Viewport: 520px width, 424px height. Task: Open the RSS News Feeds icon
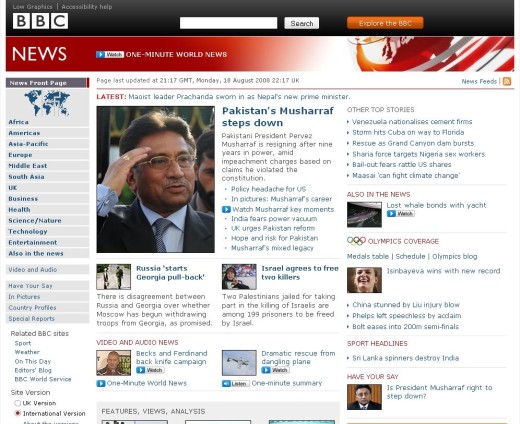pyautogui.click(x=507, y=81)
